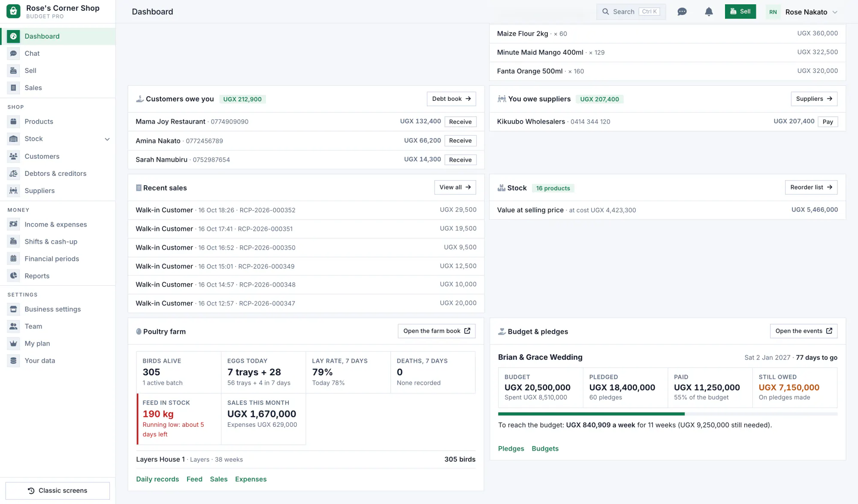Screen dimensions: 858x504
Task: Open Financial periods calendar icon
Action: coord(13,259)
